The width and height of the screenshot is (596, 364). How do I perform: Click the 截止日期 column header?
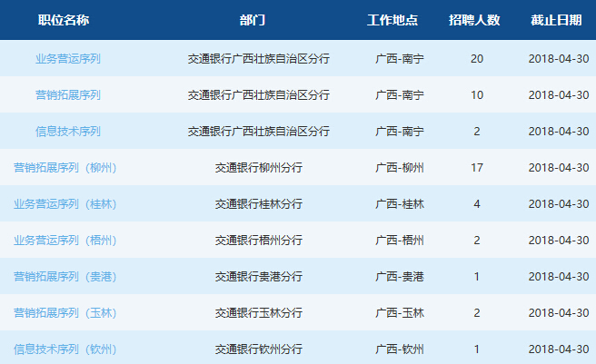[556, 20]
